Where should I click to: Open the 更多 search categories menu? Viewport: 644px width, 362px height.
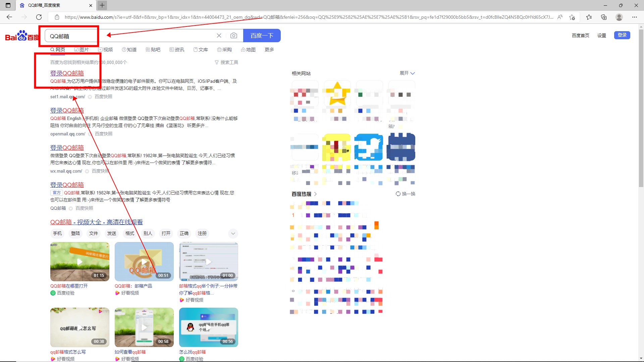[269, 50]
